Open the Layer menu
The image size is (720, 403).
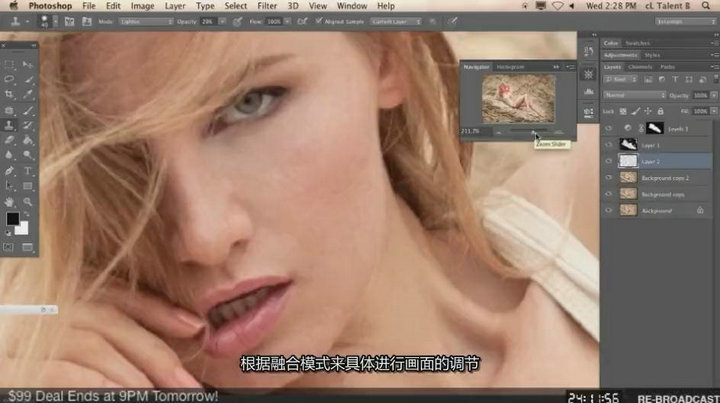(x=175, y=6)
